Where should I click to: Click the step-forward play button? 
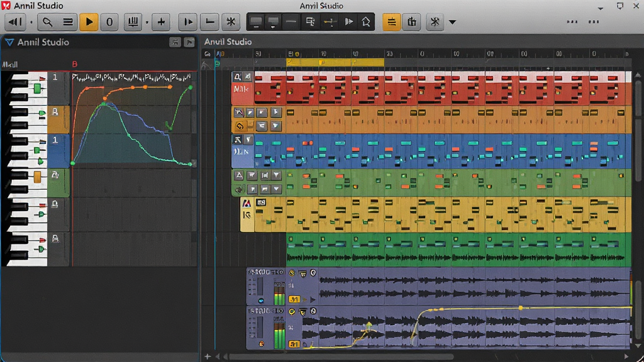pyautogui.click(x=189, y=22)
